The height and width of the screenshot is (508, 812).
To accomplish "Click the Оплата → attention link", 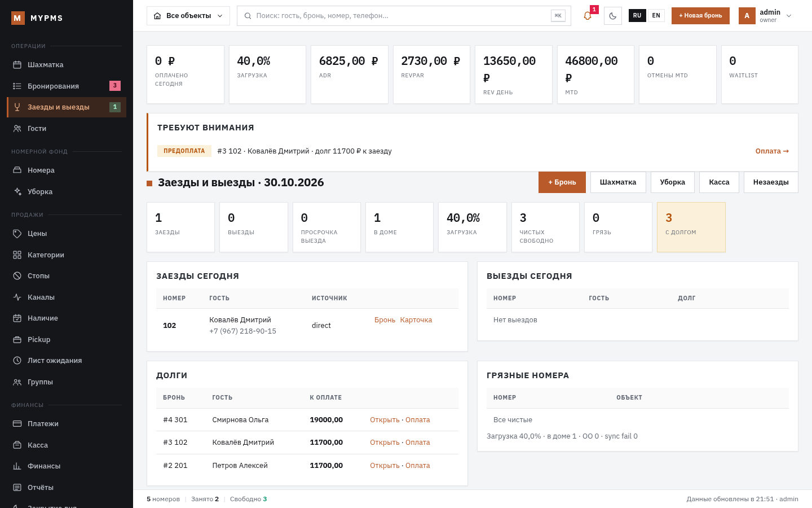I will (772, 151).
